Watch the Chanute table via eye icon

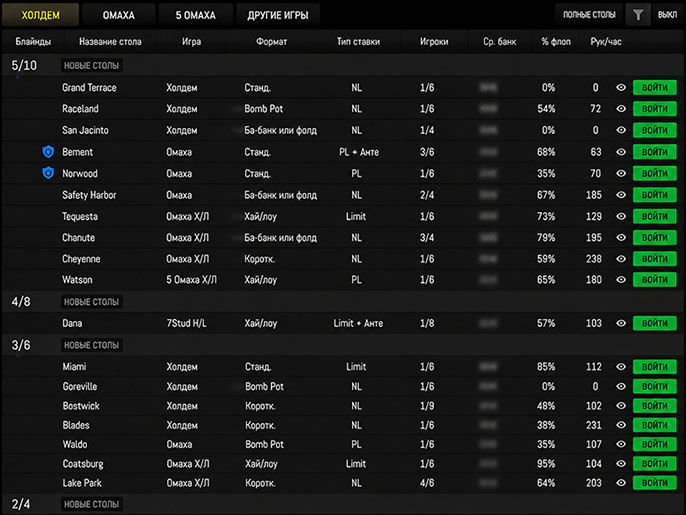[x=621, y=238]
